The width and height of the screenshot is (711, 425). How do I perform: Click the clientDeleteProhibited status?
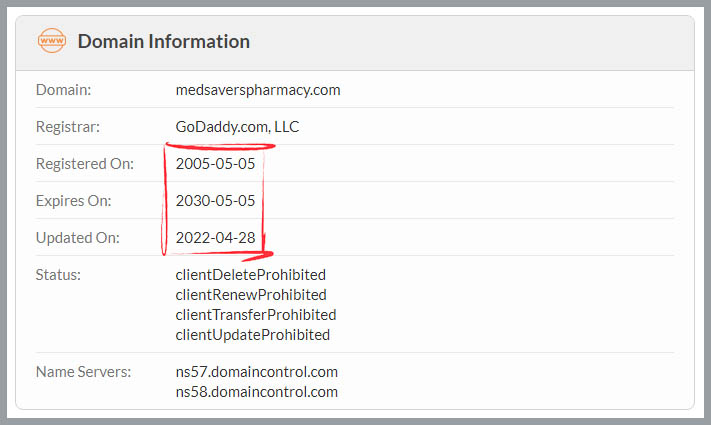click(x=251, y=275)
